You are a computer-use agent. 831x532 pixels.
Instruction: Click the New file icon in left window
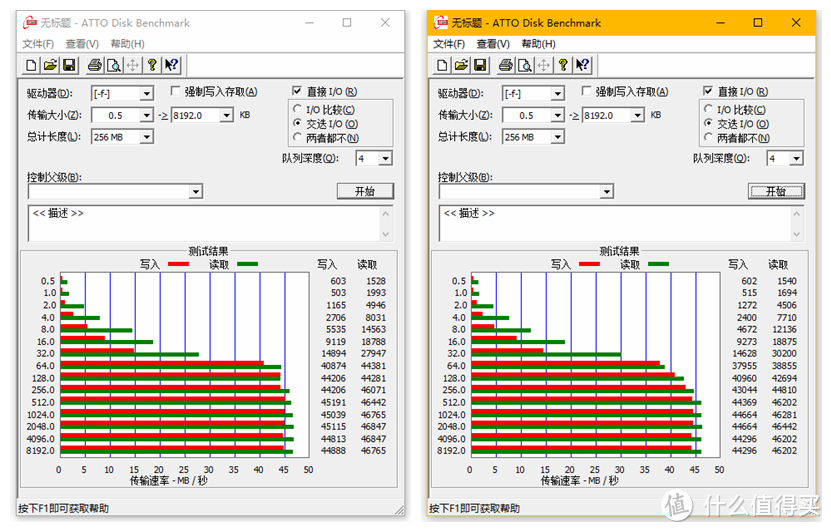point(31,65)
